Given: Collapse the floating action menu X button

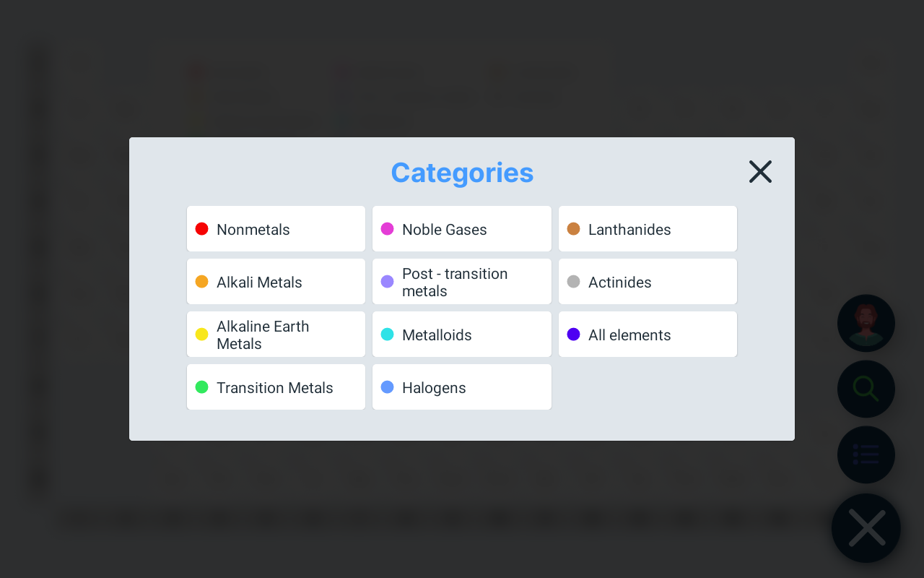Looking at the screenshot, I should [x=866, y=527].
